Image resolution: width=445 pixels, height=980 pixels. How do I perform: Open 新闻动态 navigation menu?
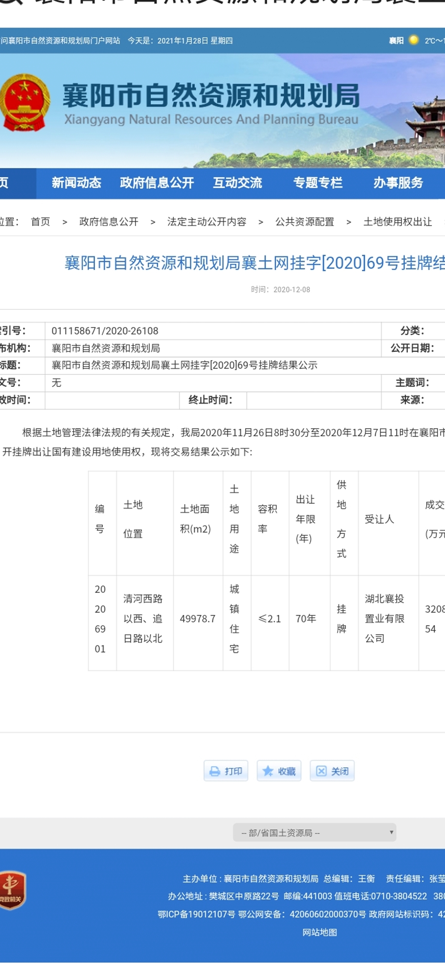pos(76,183)
